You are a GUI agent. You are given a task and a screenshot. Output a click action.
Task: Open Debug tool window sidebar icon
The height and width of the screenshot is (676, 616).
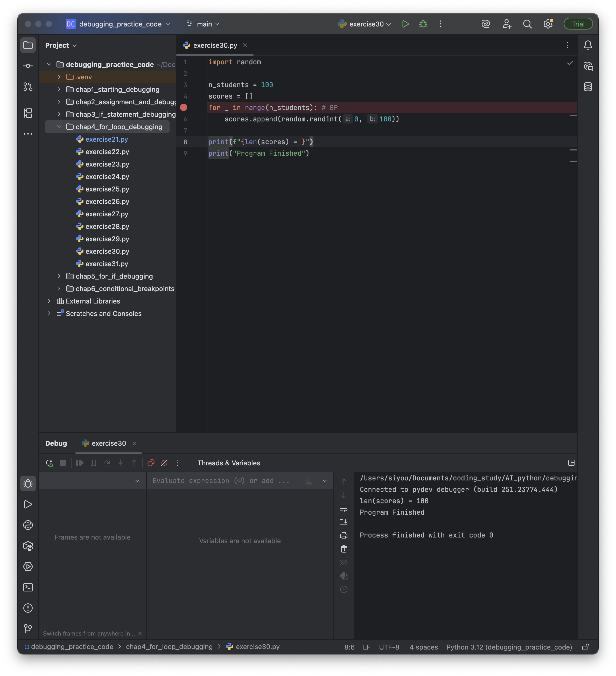tap(28, 484)
